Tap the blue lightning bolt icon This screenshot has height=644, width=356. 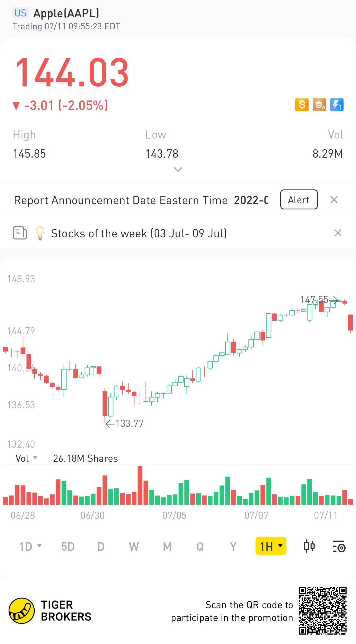(x=337, y=105)
